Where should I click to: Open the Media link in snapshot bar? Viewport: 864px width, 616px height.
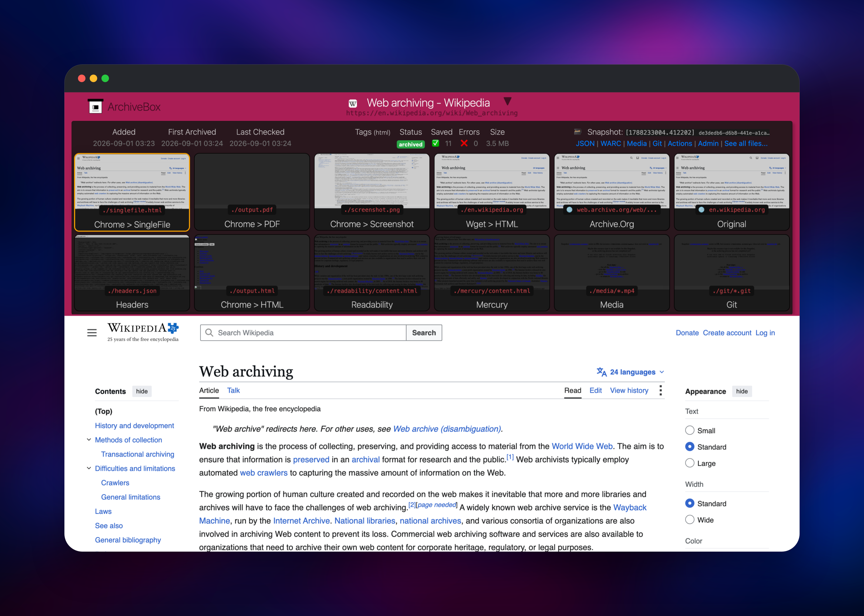point(636,143)
